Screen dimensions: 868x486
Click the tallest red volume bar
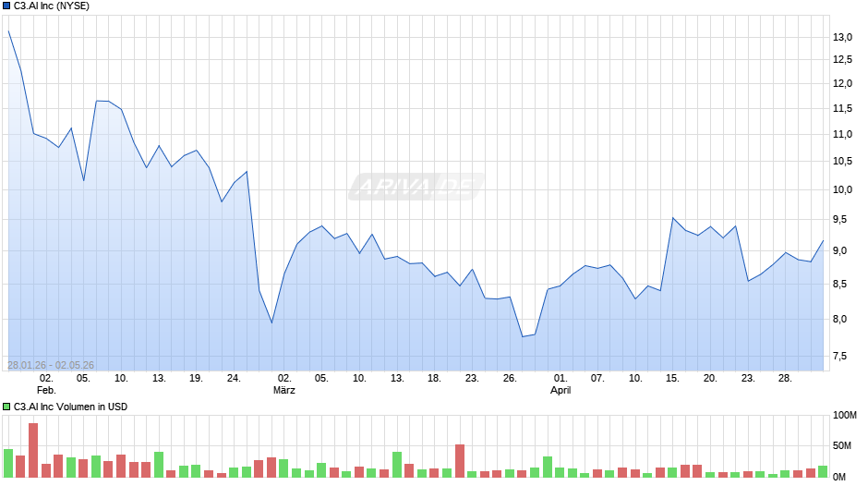pos(33,450)
